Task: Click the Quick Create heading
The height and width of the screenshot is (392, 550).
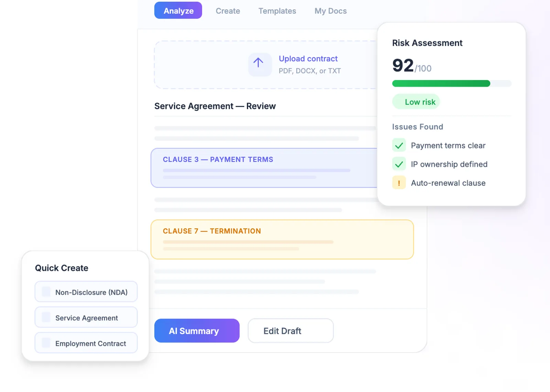Action: coord(62,268)
